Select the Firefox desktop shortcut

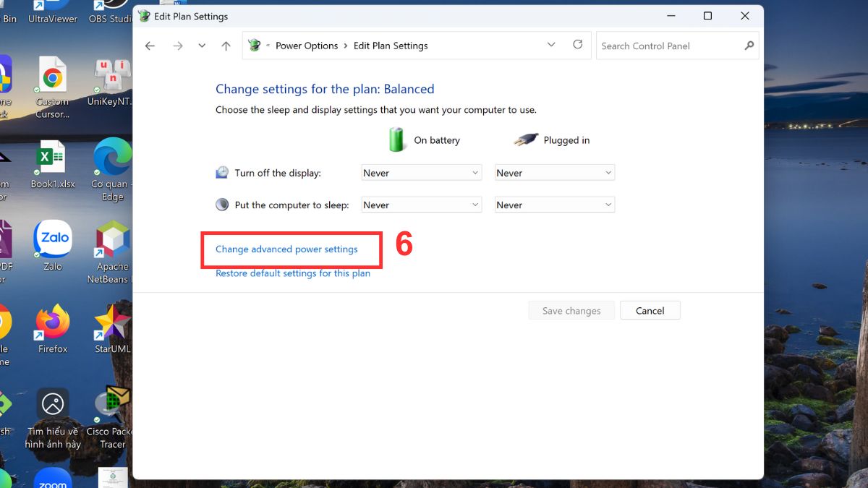click(x=53, y=328)
